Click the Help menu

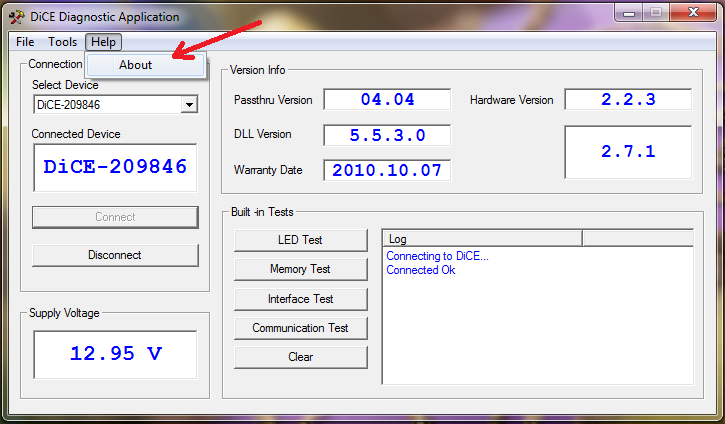103,42
